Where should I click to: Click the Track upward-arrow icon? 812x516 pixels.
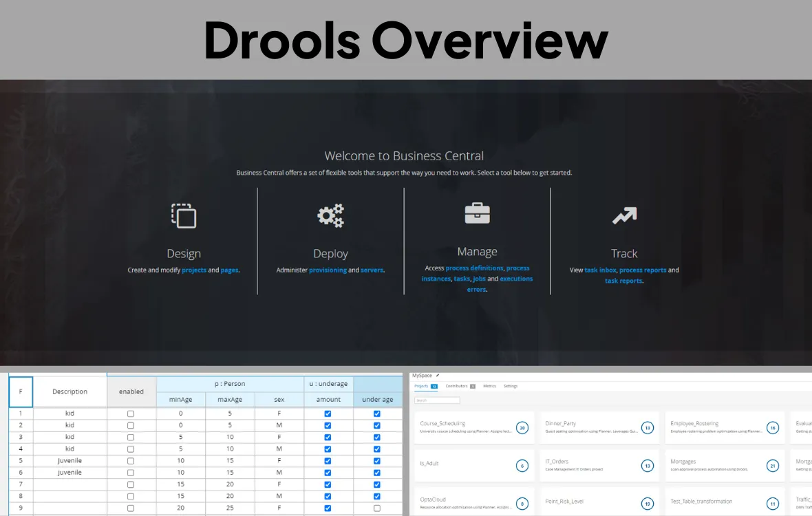click(x=625, y=215)
